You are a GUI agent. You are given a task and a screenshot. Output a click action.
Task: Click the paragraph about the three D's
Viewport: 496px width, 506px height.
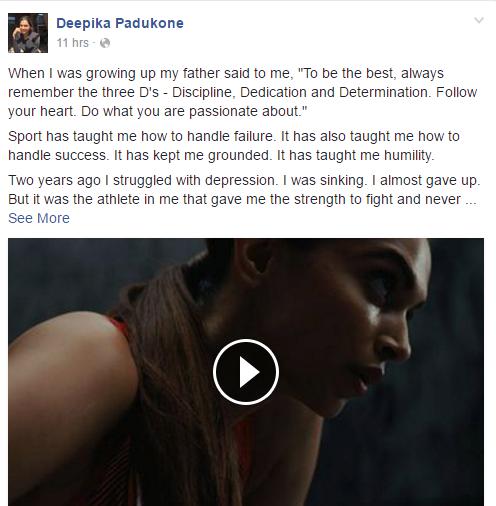(243, 92)
